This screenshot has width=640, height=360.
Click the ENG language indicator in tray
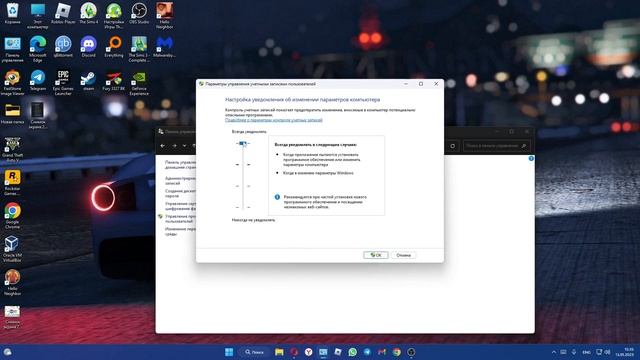click(x=586, y=352)
